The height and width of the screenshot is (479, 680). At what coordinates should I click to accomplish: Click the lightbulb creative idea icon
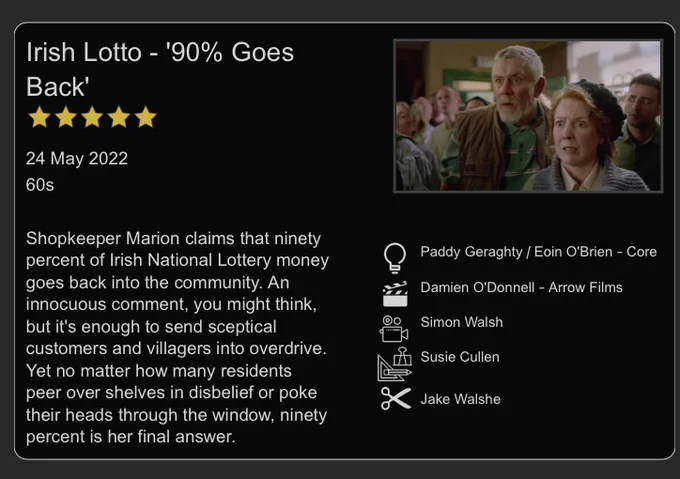coord(395,258)
